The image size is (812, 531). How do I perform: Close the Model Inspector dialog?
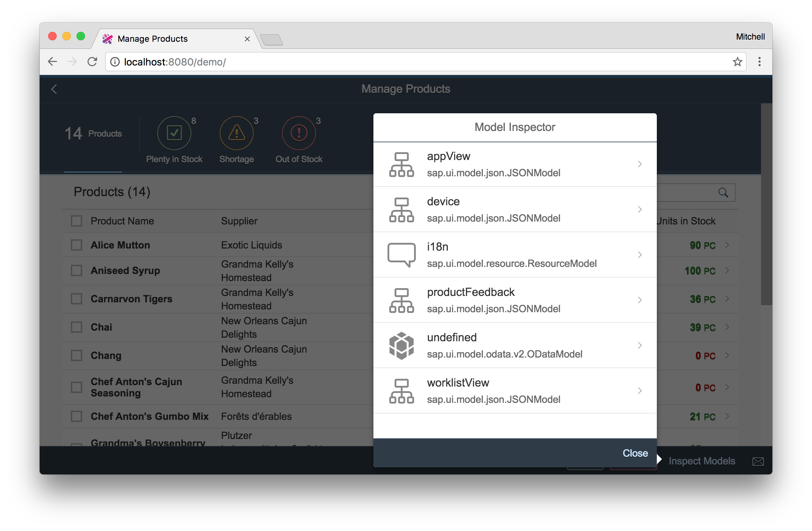coord(635,453)
